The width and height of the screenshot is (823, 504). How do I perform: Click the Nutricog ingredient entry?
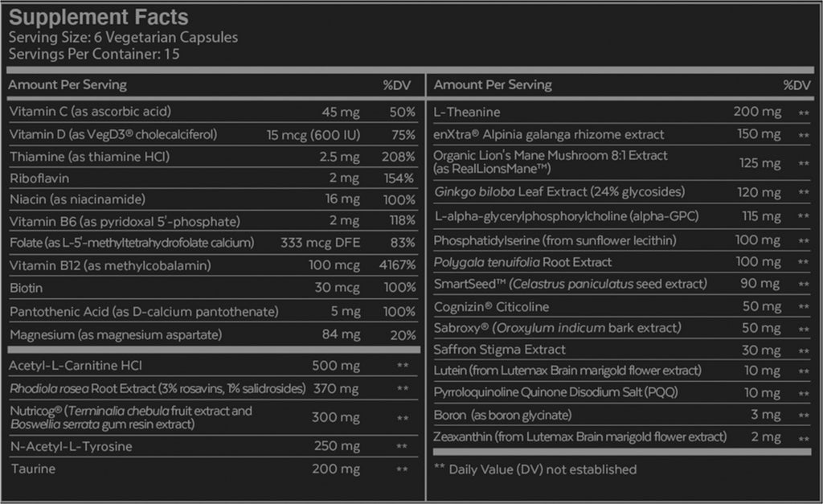click(x=131, y=416)
